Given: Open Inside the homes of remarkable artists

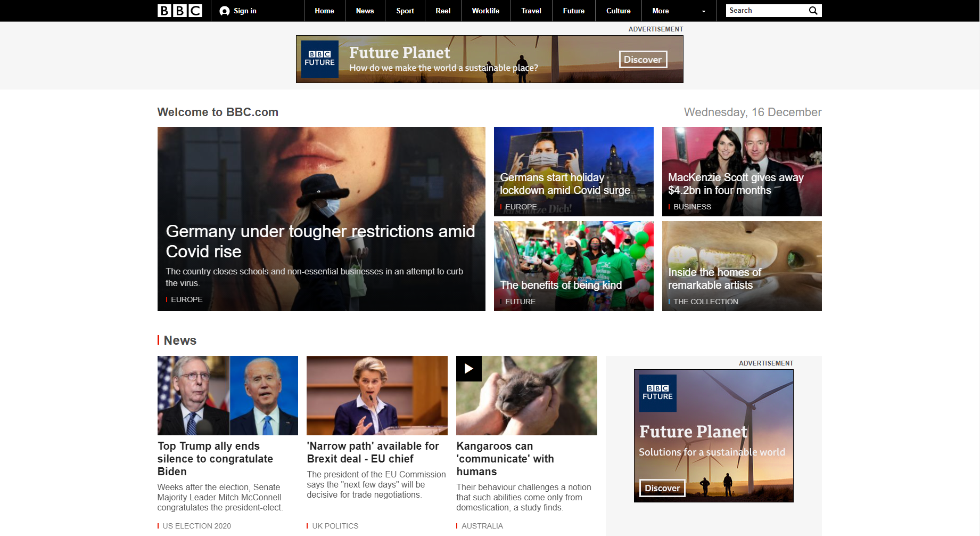Looking at the screenshot, I should tap(714, 279).
